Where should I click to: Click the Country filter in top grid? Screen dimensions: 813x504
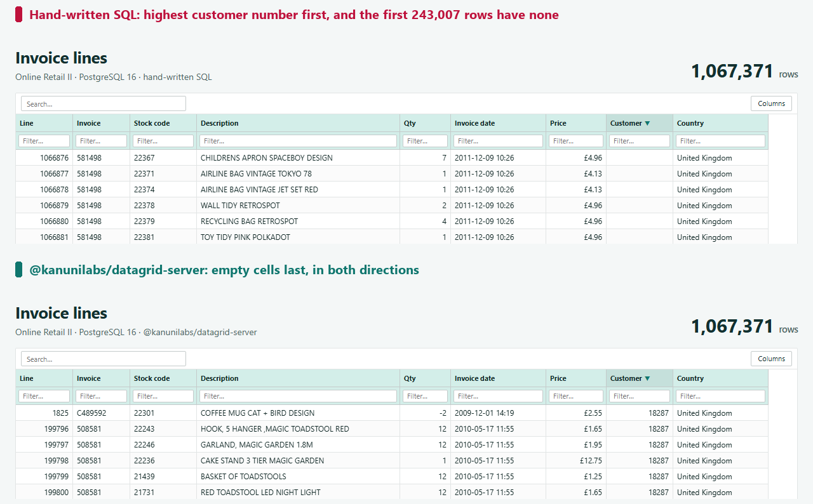pyautogui.click(x=721, y=141)
